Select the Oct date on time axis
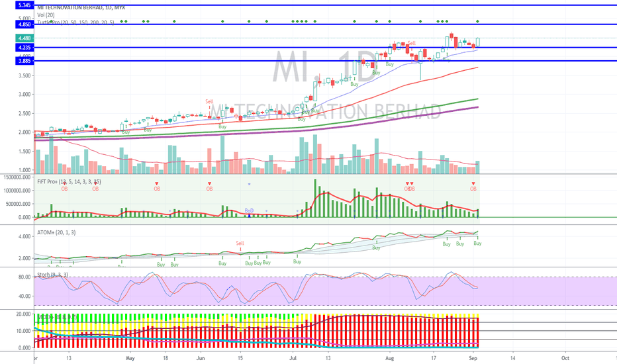 pos(565,358)
